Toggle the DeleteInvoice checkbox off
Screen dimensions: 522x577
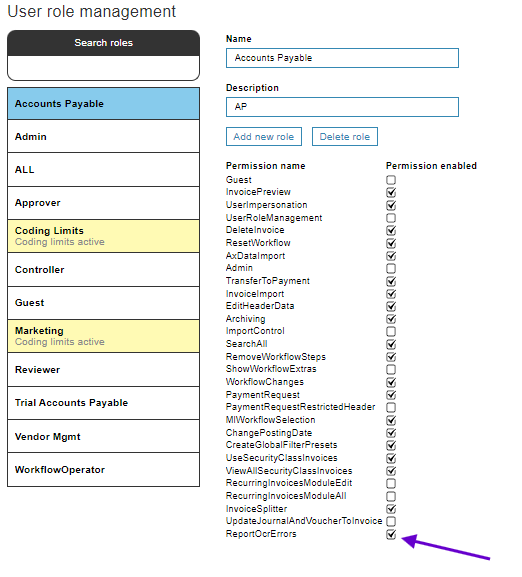click(x=391, y=230)
